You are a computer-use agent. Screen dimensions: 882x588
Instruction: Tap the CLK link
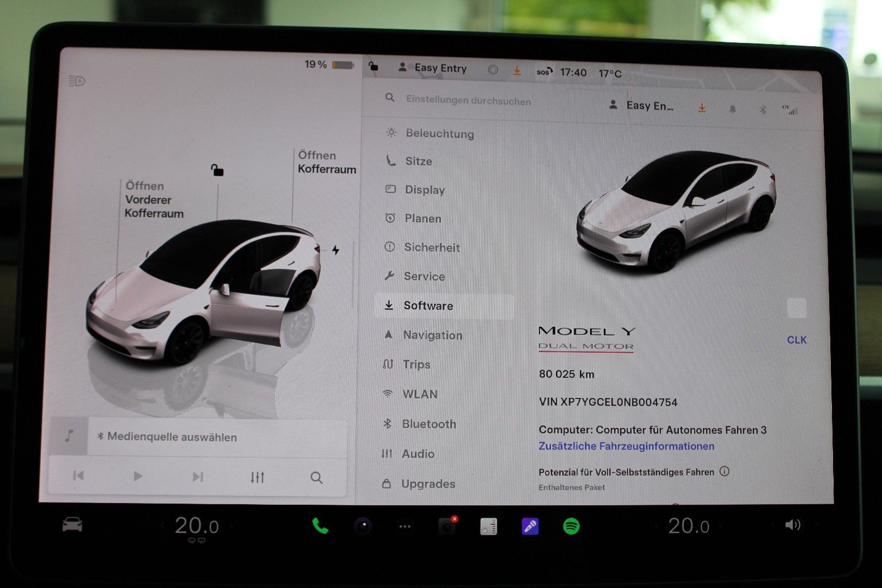pyautogui.click(x=797, y=340)
